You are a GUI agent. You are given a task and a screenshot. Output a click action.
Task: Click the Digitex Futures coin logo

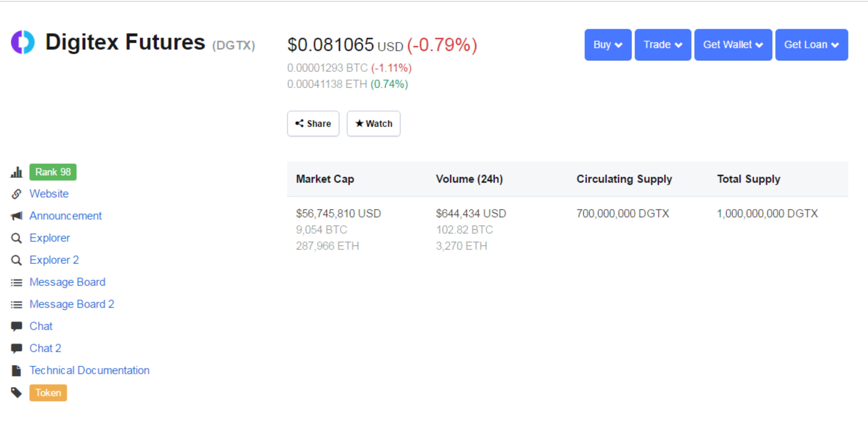coord(23,42)
